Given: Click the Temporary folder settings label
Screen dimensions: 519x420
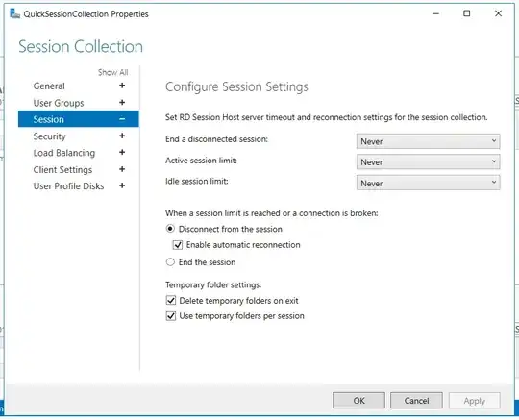Looking at the screenshot, I should click(x=213, y=284).
